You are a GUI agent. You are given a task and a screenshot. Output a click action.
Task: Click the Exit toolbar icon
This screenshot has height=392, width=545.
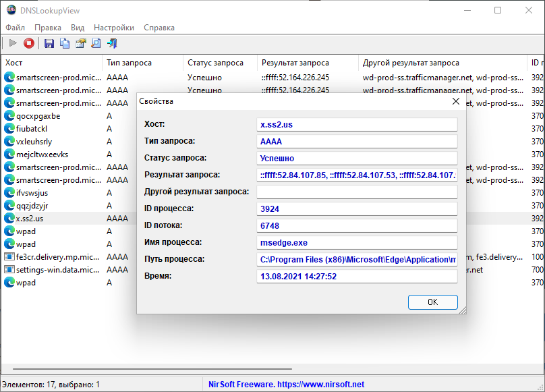tap(112, 43)
